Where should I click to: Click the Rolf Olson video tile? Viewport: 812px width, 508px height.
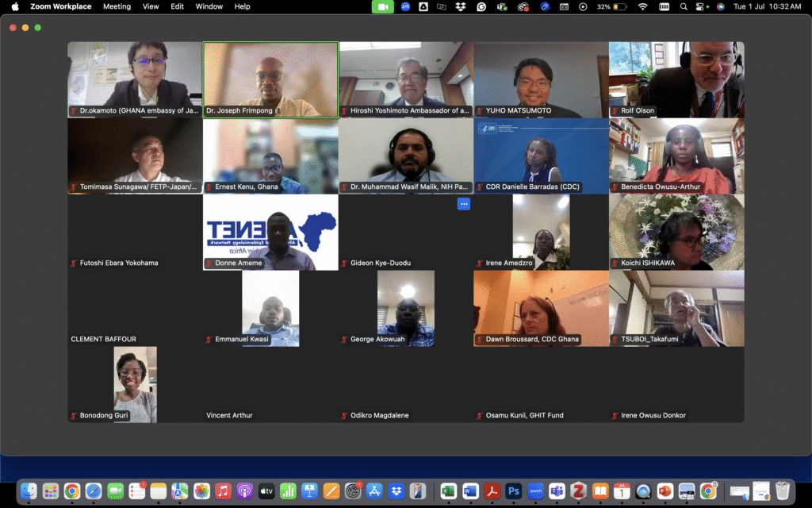[676, 79]
